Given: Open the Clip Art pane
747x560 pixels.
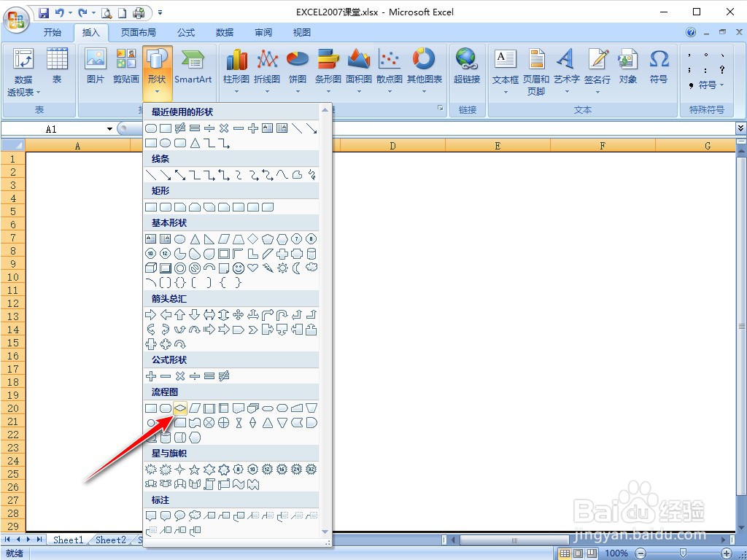Looking at the screenshot, I should (x=125, y=66).
